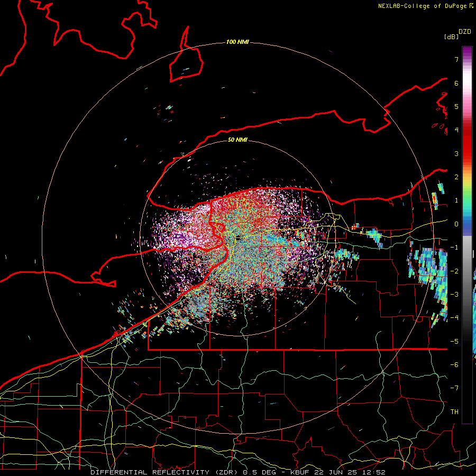The image size is (476, 476).
Task: Click the -4 value on the color scale
Action: tap(454, 318)
